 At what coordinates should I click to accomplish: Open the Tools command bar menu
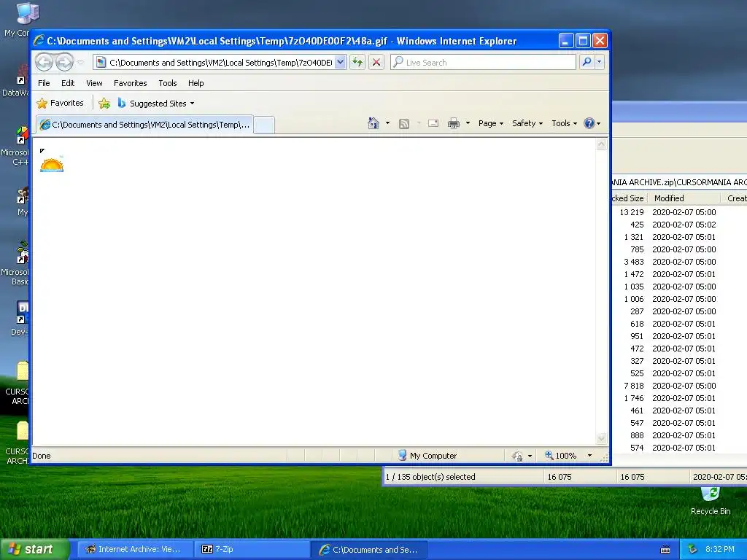tap(564, 123)
